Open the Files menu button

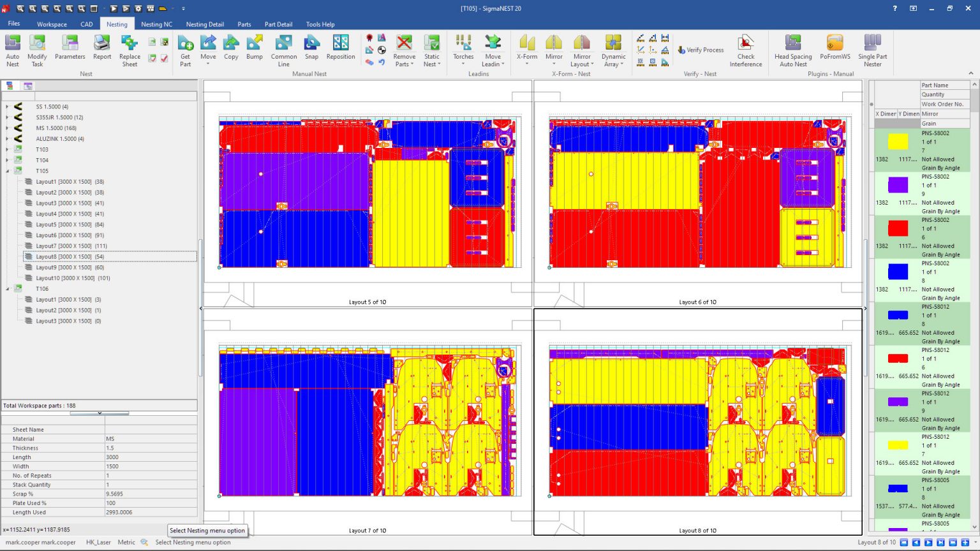click(14, 24)
